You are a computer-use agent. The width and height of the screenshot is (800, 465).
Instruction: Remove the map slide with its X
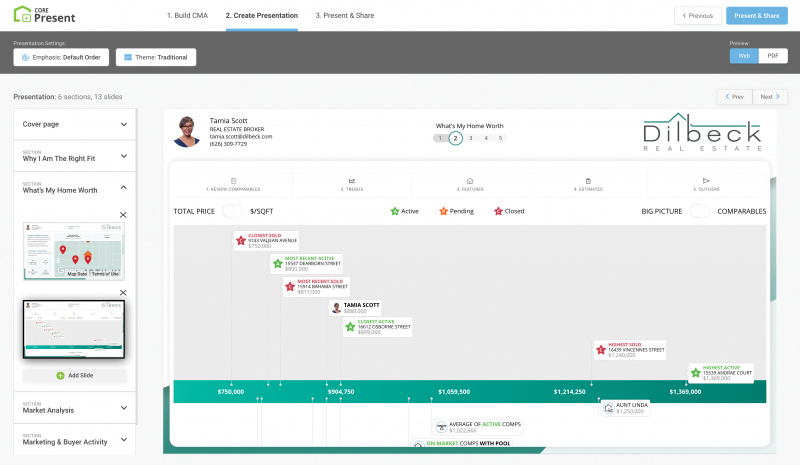(x=123, y=215)
